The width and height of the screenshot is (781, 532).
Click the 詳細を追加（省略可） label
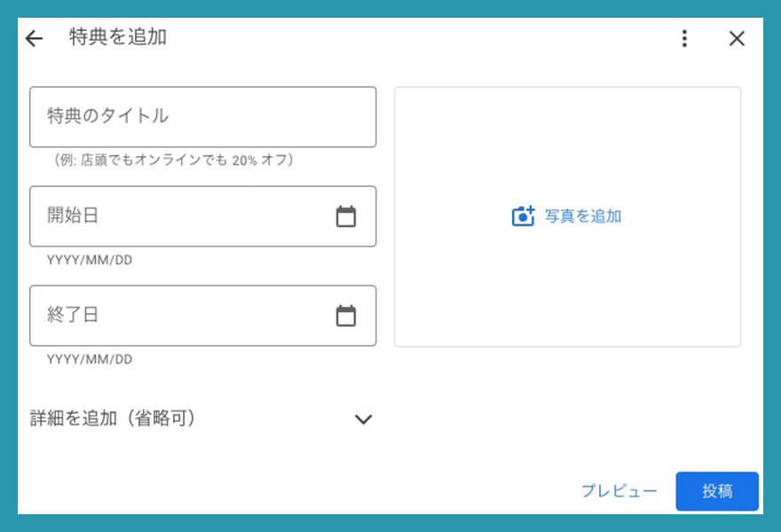click(113, 419)
